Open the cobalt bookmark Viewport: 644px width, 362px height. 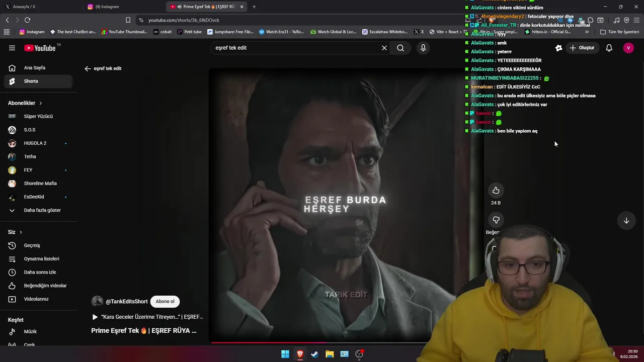tap(163, 32)
